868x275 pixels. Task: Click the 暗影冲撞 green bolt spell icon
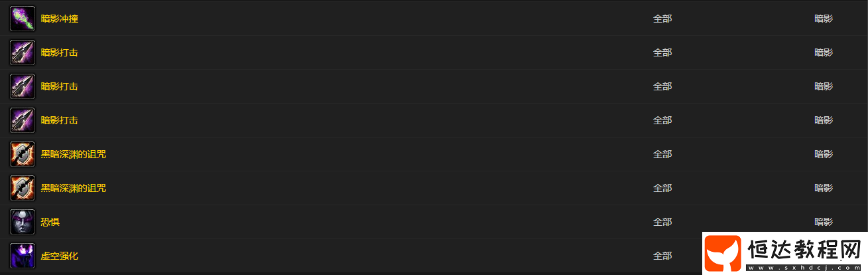coord(23,19)
